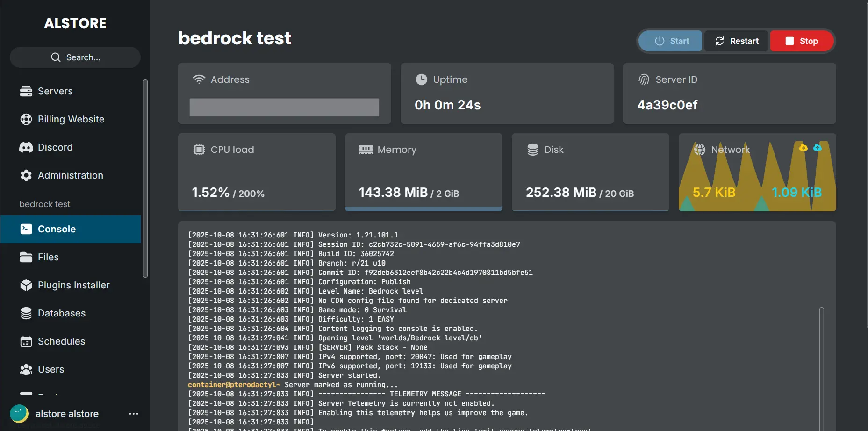Restart the bedrock test server

[x=736, y=41]
